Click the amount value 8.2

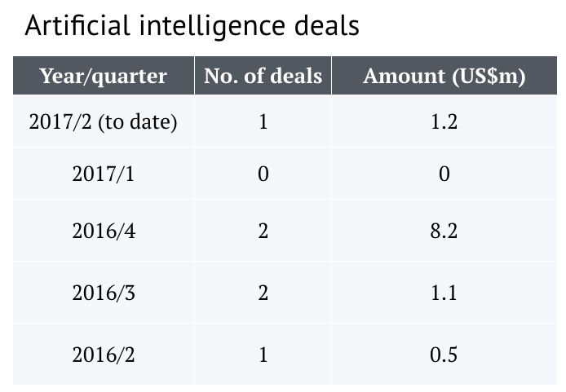click(x=444, y=231)
